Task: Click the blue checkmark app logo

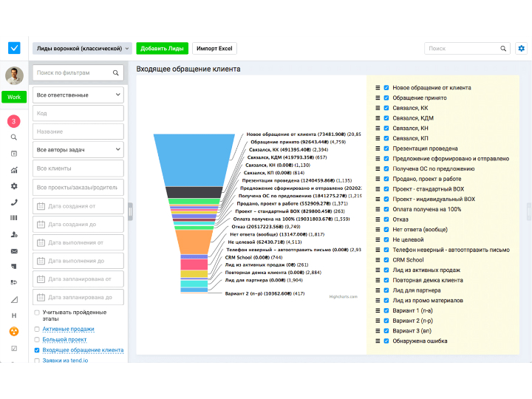Action: click(14, 49)
